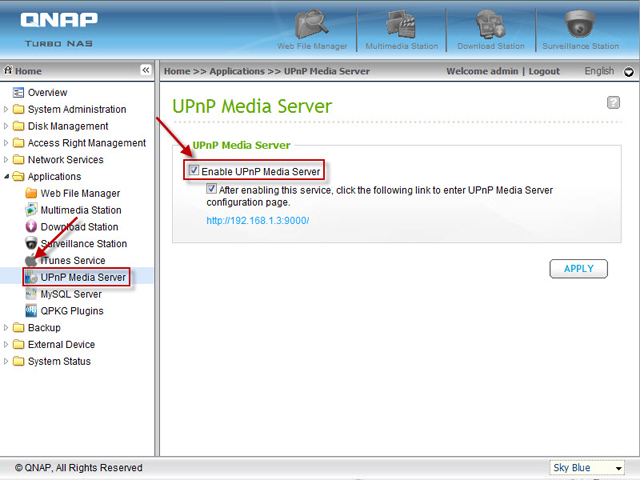Click the Home house icon in sidebar header
This screenshot has height=480, width=640.
click(x=8, y=70)
